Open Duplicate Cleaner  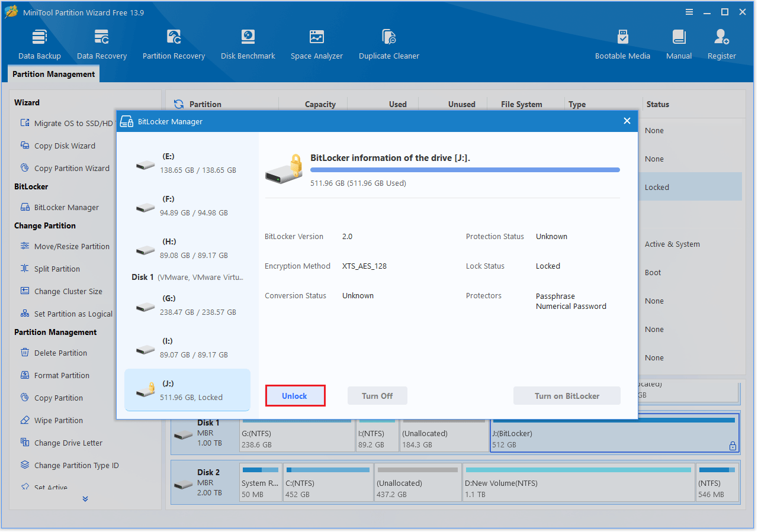(x=389, y=44)
